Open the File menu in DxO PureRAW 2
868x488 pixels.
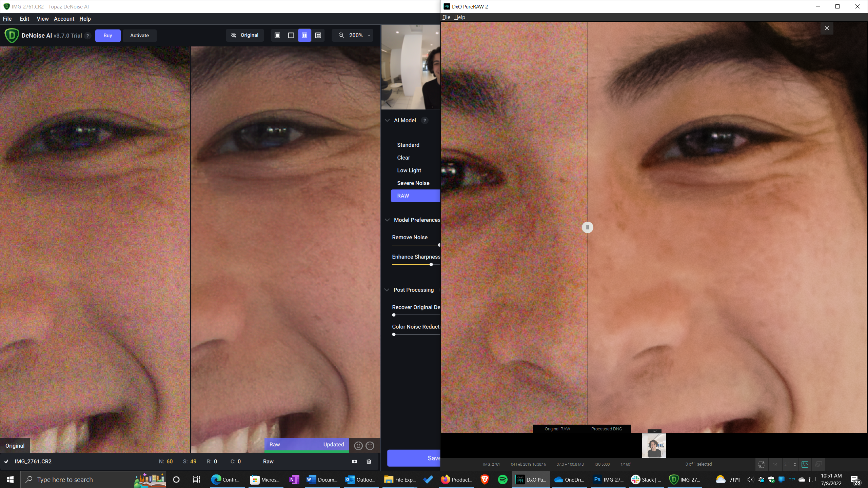click(x=446, y=17)
